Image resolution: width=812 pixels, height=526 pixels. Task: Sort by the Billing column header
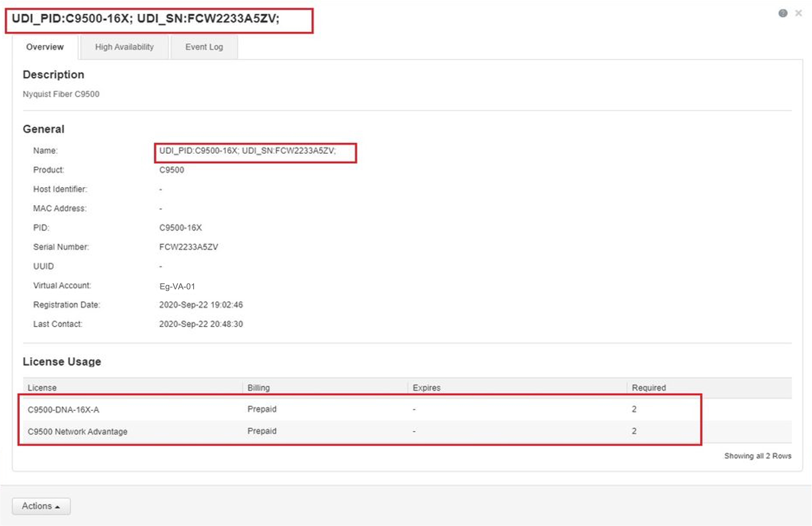click(x=259, y=388)
